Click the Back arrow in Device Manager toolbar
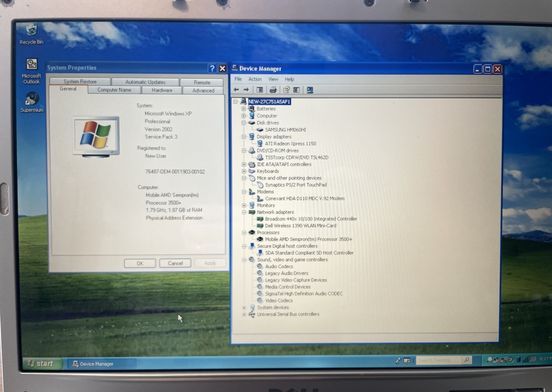Screen dimensions: 552x392 pos(236,90)
